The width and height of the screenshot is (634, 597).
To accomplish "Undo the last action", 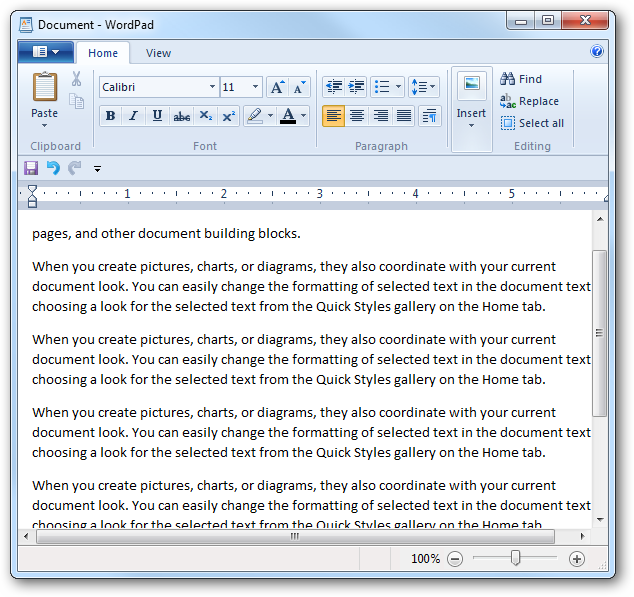I will pos(53,168).
